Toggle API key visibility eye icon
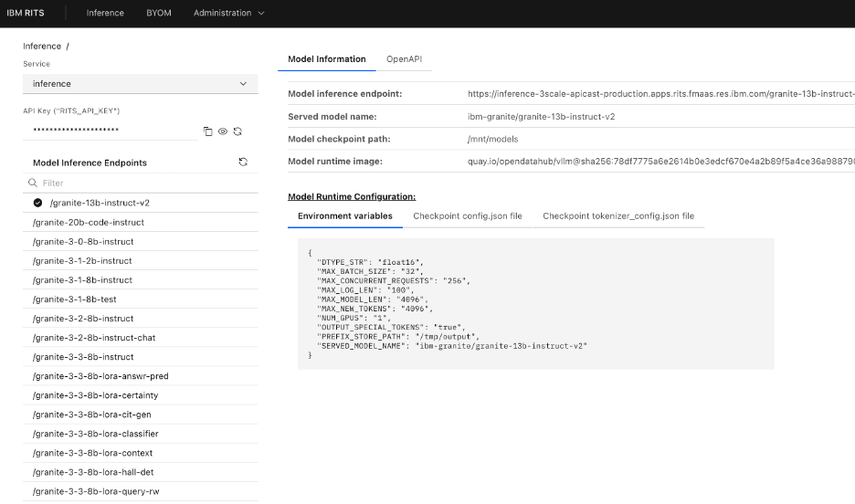Screen dimensions: 855x504 tap(222, 131)
